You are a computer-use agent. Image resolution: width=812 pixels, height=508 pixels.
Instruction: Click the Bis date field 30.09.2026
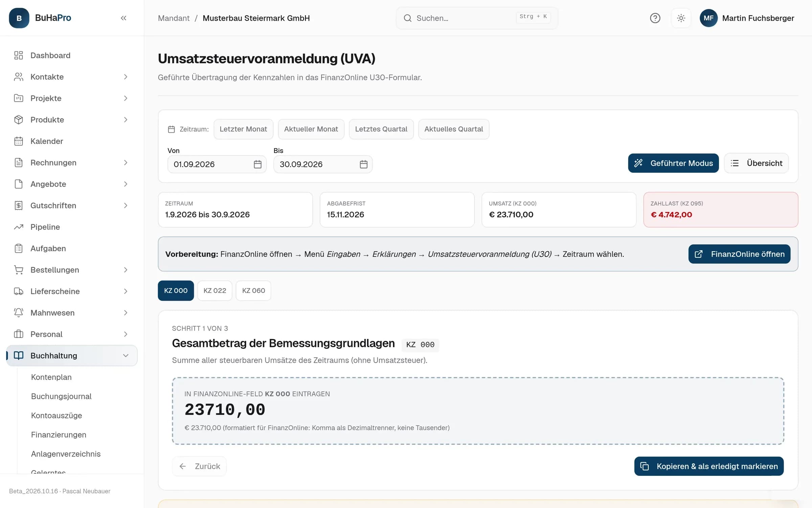pyautogui.click(x=323, y=164)
